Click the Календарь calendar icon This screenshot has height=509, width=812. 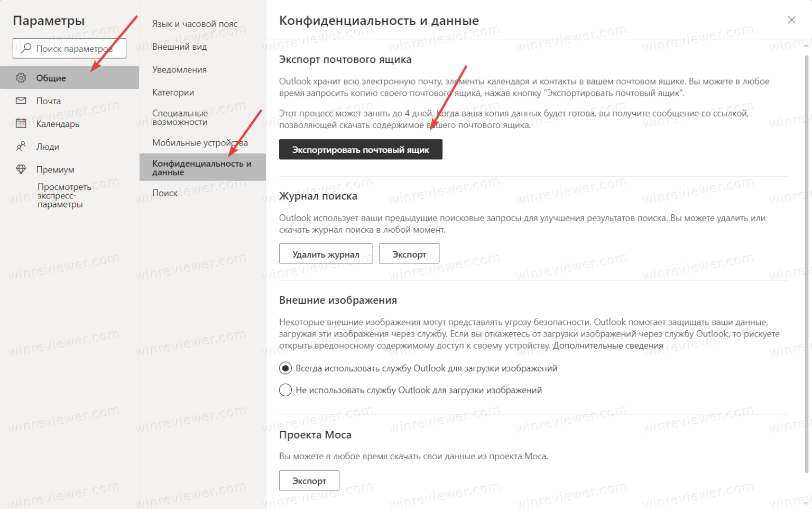point(21,124)
